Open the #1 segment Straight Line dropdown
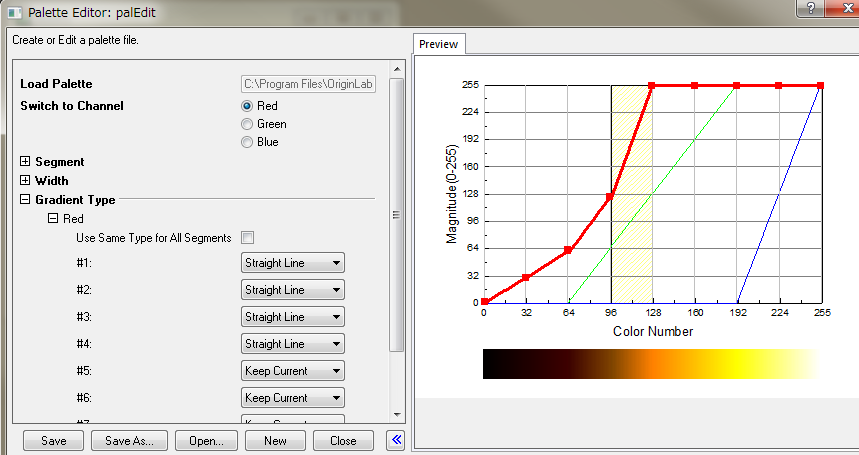 [293, 263]
